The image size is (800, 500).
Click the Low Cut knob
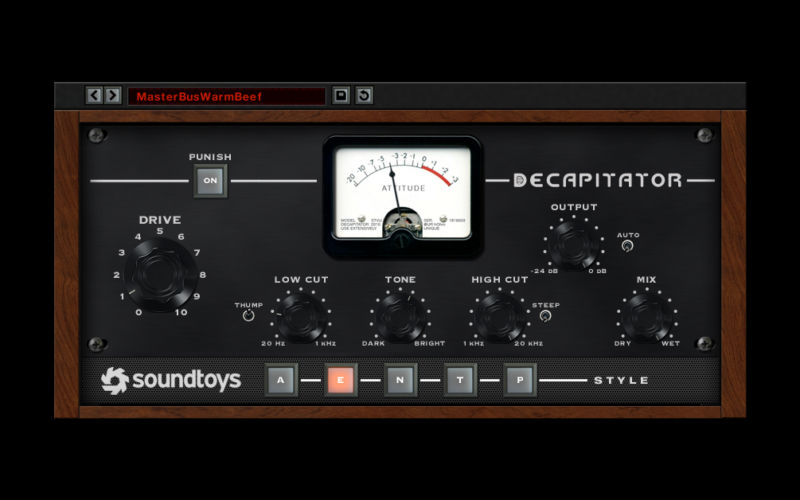pos(301,317)
